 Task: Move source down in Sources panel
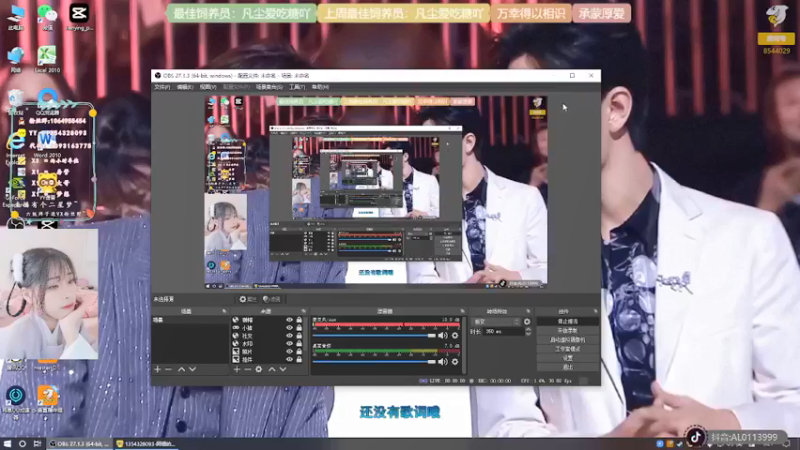tap(283, 369)
